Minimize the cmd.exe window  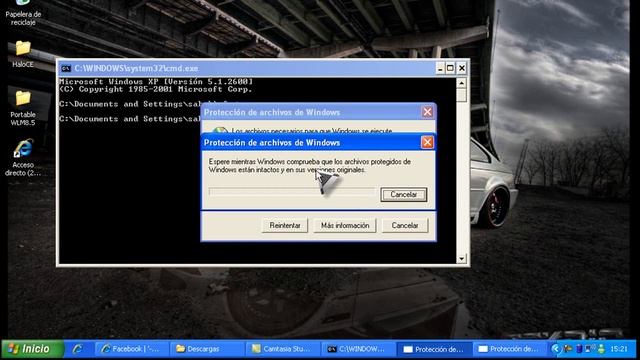pos(440,69)
